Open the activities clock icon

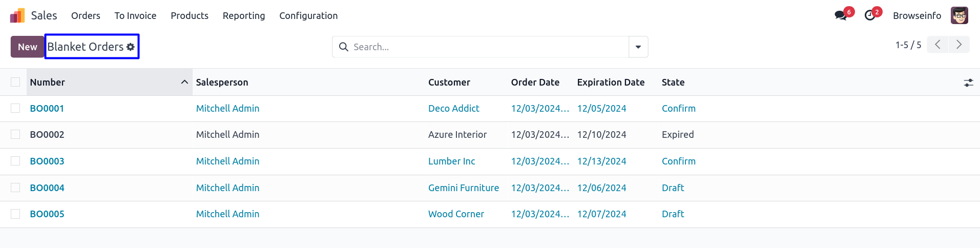[870, 15]
